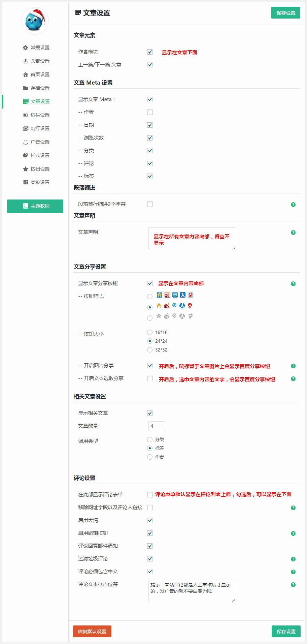Uncheck 启用表情 checkbox
Viewport: 307px width, 644px height.
pyautogui.click(x=150, y=520)
